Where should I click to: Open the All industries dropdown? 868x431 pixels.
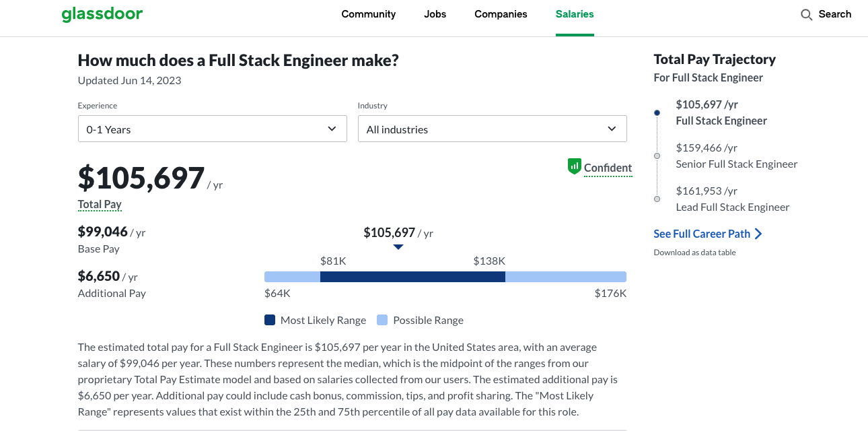click(x=493, y=129)
